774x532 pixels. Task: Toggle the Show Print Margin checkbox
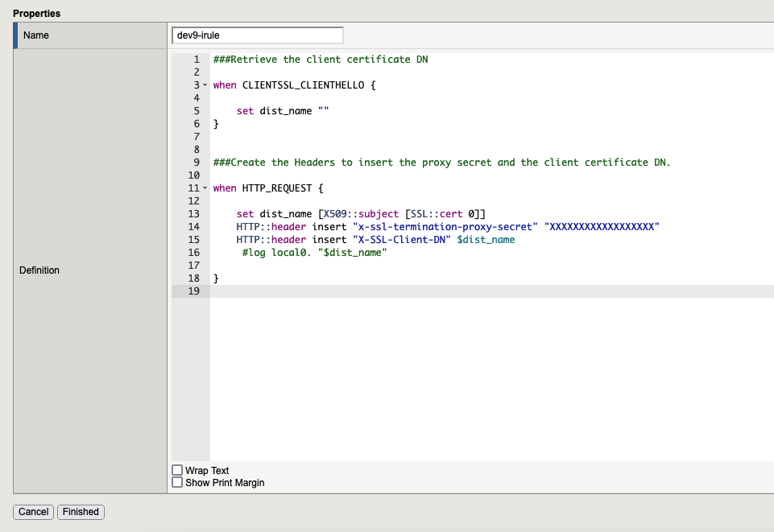coord(177,482)
